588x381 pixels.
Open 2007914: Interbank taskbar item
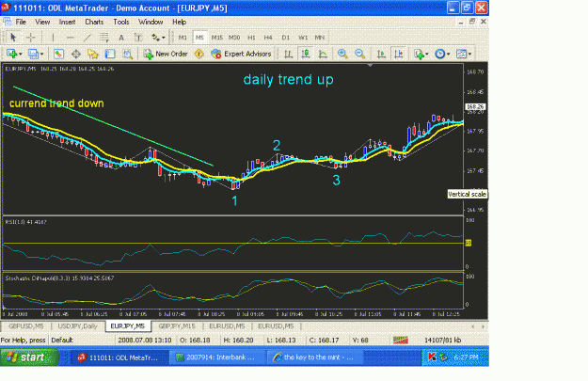(216, 357)
